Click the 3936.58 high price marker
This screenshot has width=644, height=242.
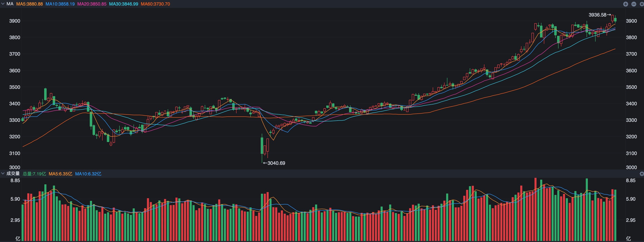point(598,15)
